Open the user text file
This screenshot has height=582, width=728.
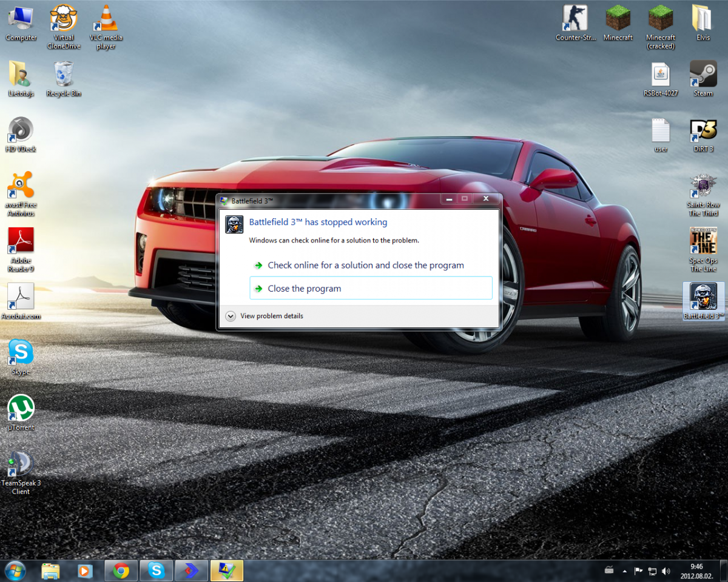661,135
